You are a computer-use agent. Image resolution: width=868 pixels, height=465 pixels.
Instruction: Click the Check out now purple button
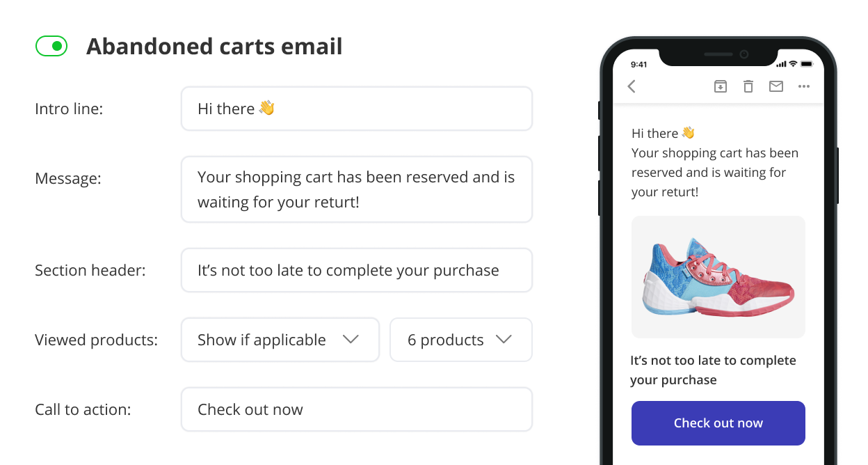click(x=718, y=423)
